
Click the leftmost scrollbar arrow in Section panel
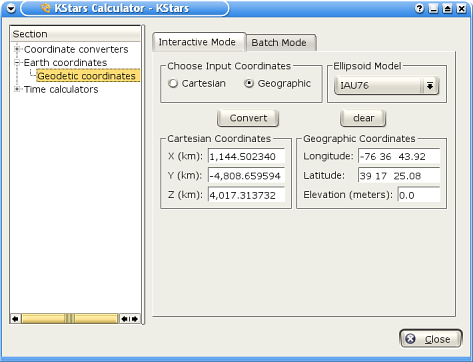click(x=16, y=319)
